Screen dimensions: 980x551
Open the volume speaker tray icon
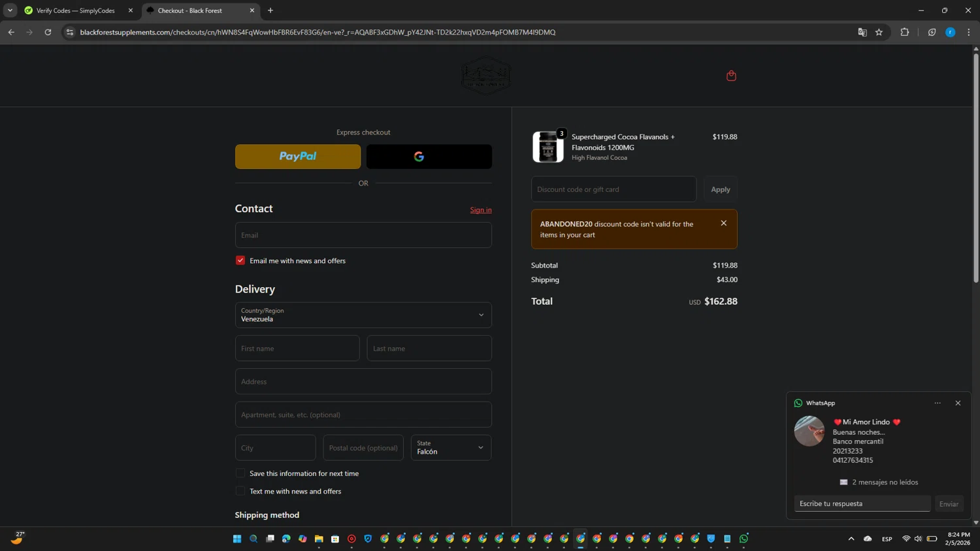click(x=918, y=539)
